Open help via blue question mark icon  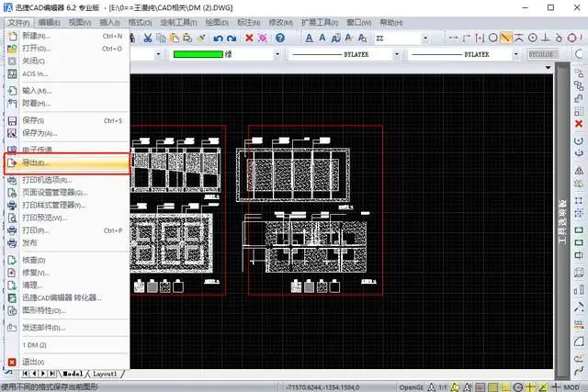[x=280, y=38]
